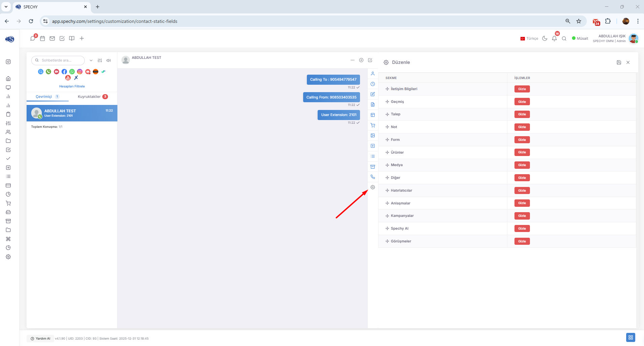Open the request edit-pencil tab icon
The height and width of the screenshot is (346, 644).
point(372,94)
